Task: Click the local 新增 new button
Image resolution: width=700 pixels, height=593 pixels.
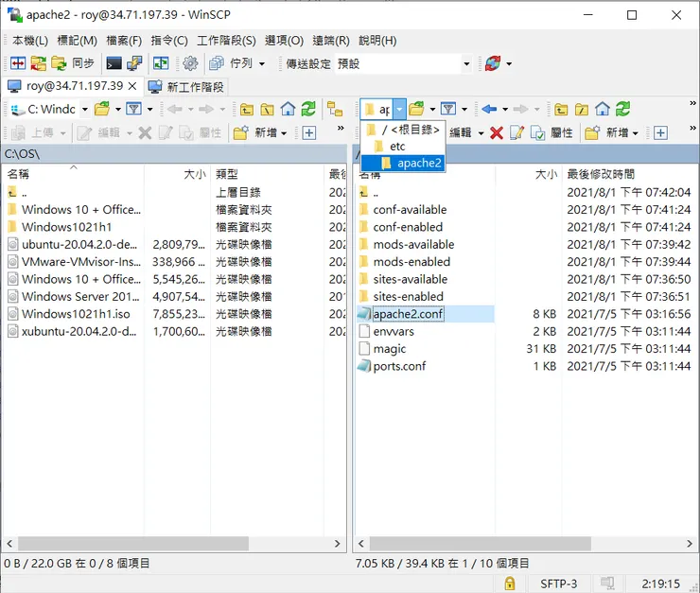Action: pos(254,132)
